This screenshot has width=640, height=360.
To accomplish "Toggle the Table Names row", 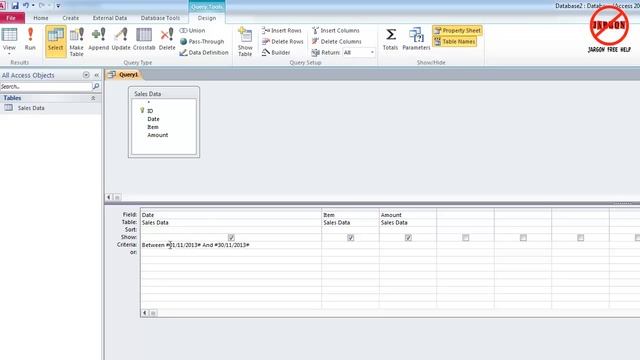I will click(455, 42).
